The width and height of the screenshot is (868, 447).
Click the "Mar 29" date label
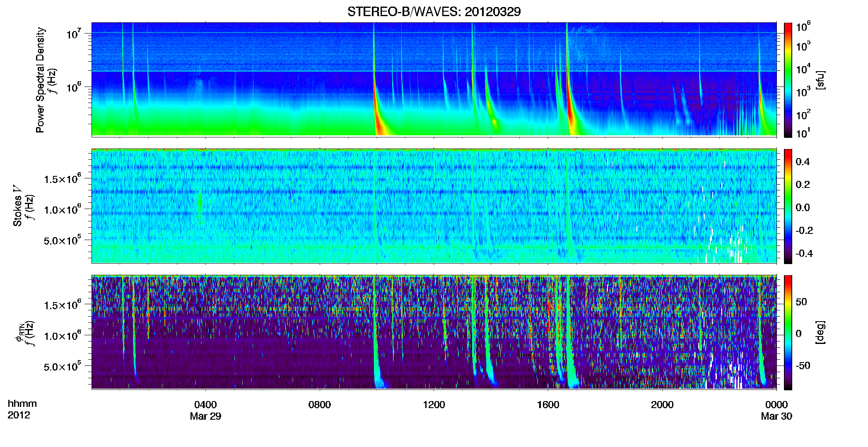pyautogui.click(x=205, y=416)
